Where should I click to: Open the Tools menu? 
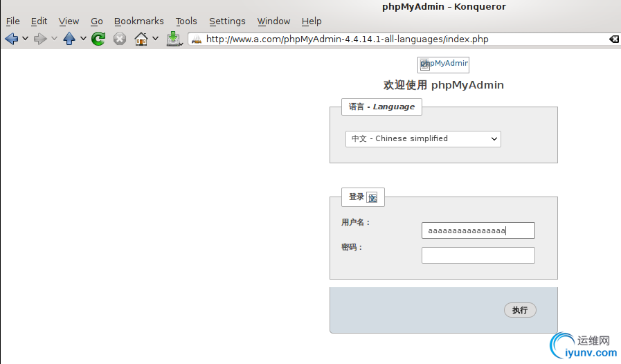(x=186, y=21)
